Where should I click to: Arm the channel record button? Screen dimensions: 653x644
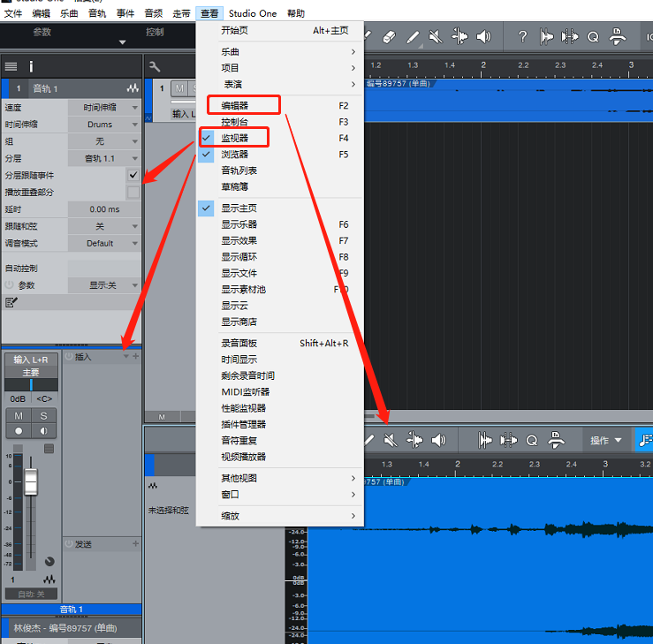pos(19,431)
